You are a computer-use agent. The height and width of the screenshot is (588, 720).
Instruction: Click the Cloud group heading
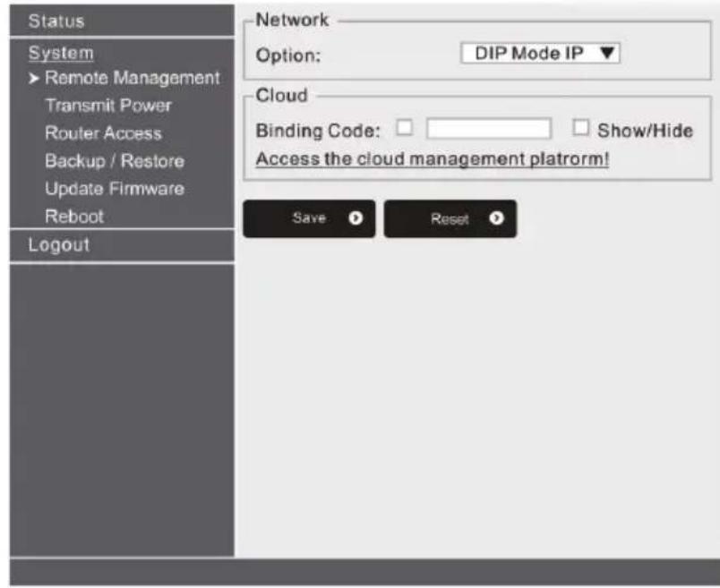(281, 96)
